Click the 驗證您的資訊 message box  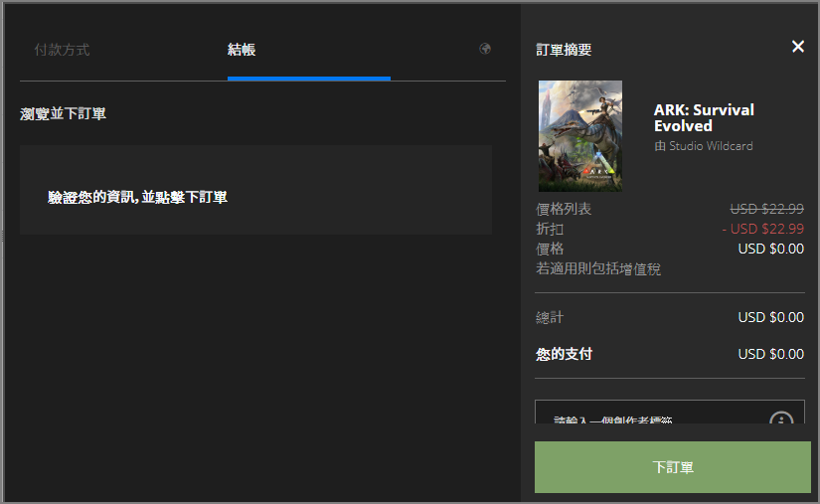coord(255,190)
